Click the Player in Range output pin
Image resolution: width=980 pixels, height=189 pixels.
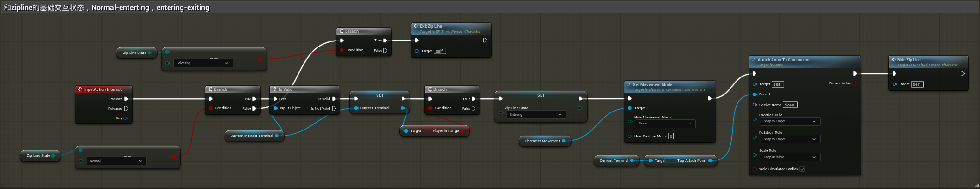click(x=463, y=130)
